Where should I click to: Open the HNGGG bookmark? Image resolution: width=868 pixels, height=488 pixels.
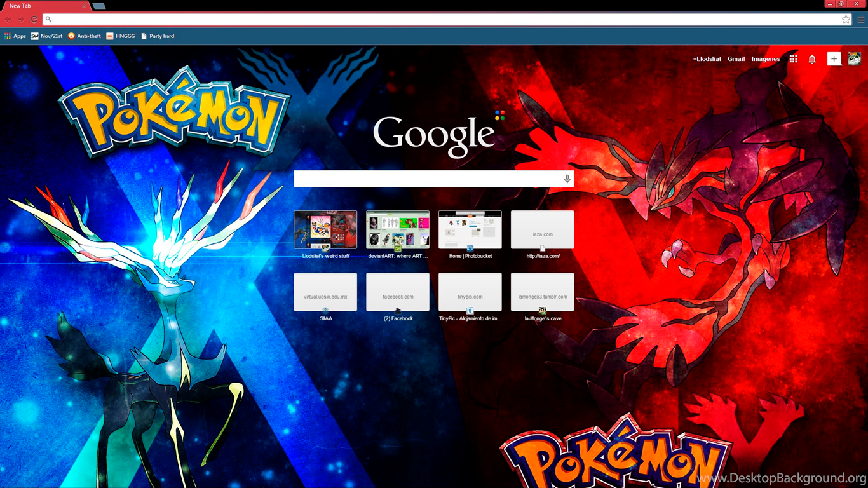pos(121,36)
